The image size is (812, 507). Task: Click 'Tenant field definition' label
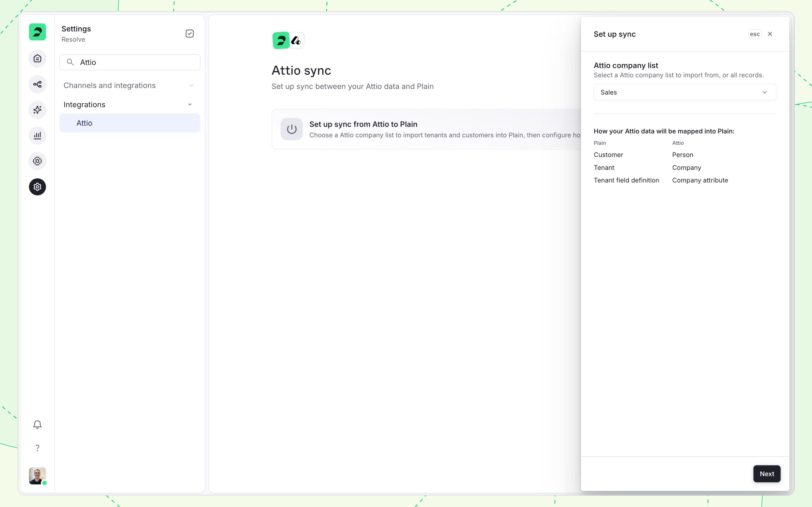pyautogui.click(x=626, y=180)
